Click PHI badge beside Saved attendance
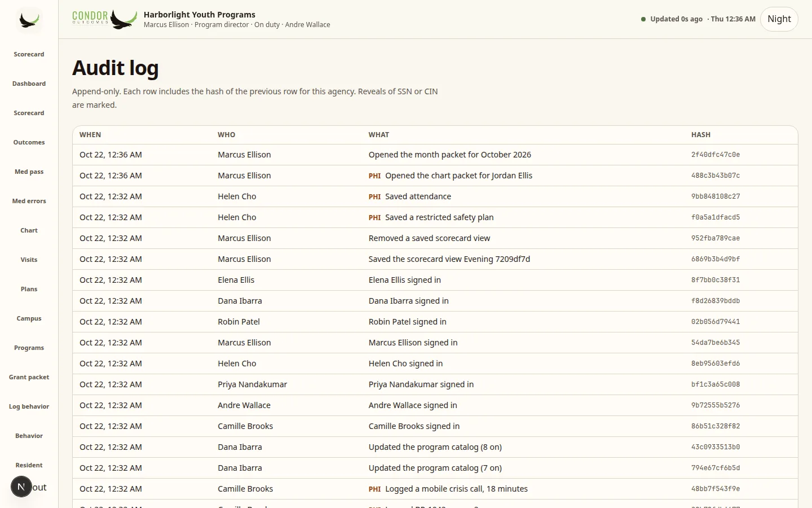 374,197
